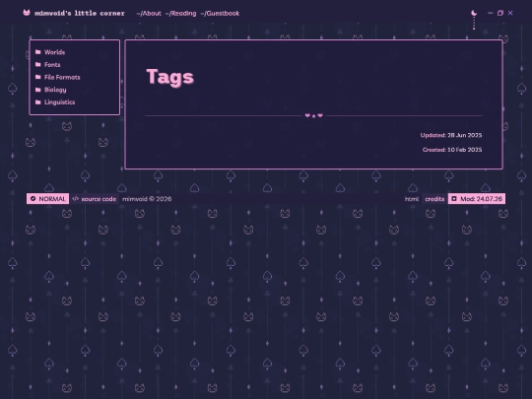Click the icon inside the NORMAL badge
The width and height of the screenshot is (532, 399).
click(33, 199)
